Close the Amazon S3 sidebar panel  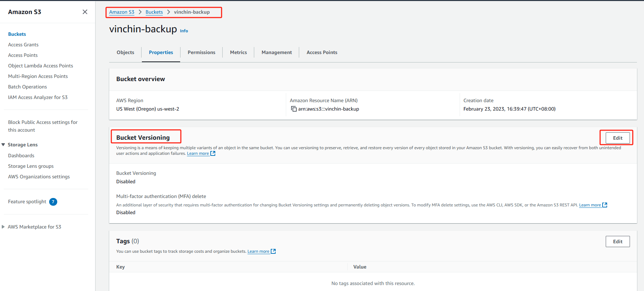pyautogui.click(x=85, y=12)
